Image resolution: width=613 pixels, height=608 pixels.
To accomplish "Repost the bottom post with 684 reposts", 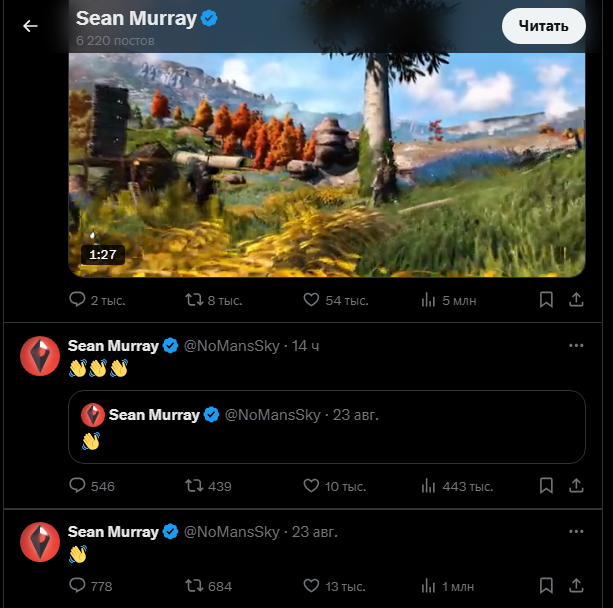I will coord(195,586).
